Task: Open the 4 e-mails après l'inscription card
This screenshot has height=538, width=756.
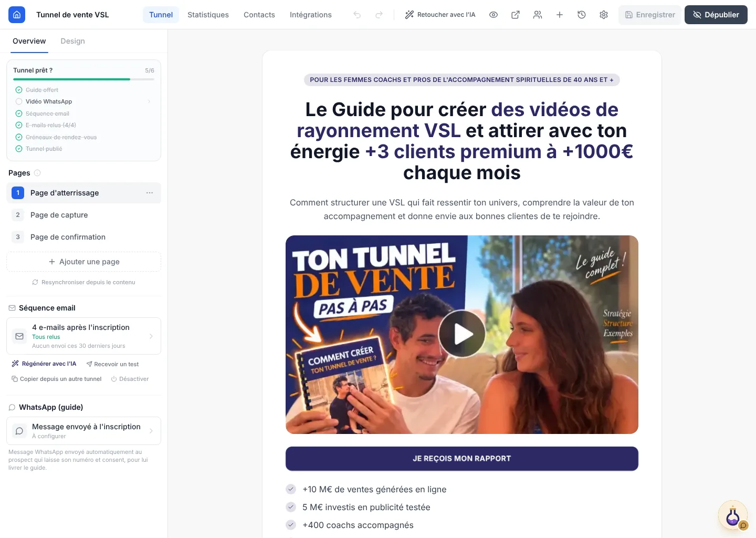Action: click(x=83, y=336)
